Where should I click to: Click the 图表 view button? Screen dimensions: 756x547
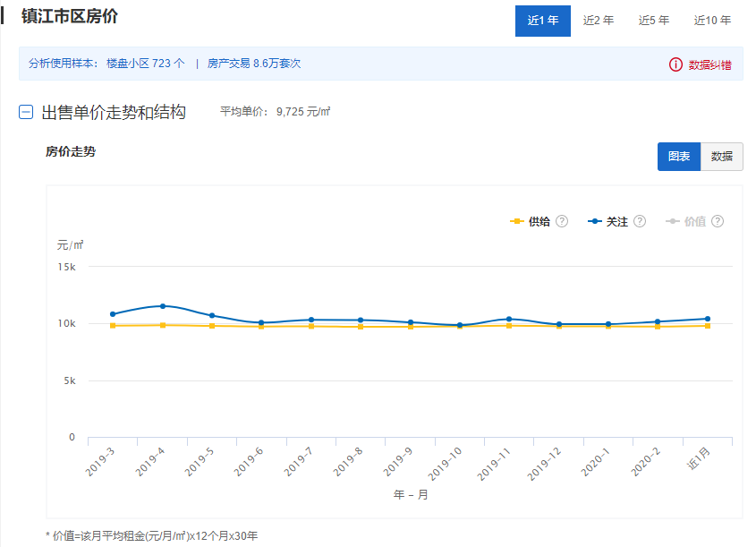pyautogui.click(x=679, y=156)
